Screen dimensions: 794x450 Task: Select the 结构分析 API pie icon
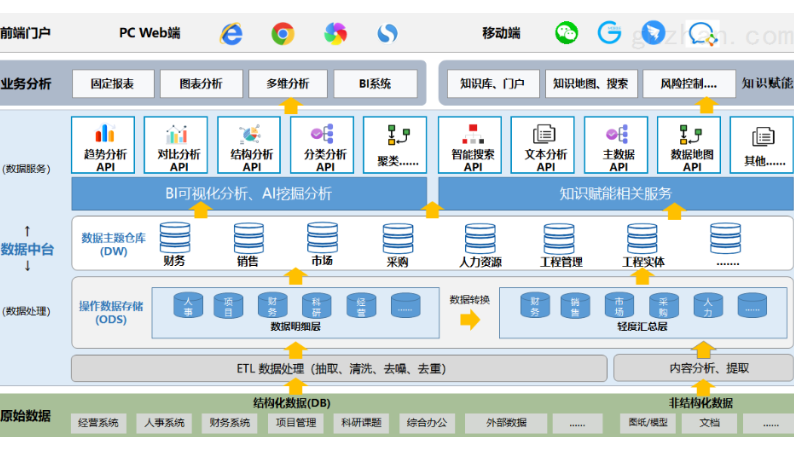point(250,134)
